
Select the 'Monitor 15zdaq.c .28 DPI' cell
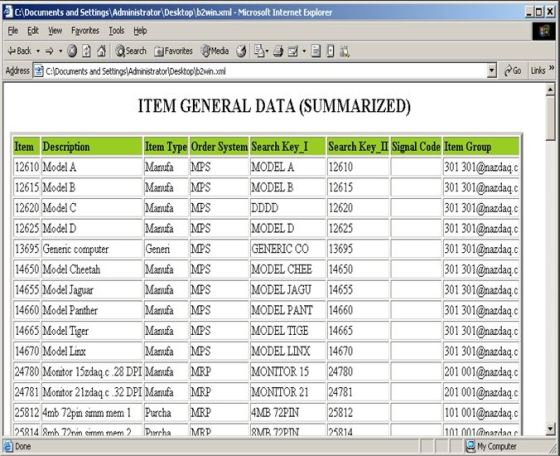(92, 372)
